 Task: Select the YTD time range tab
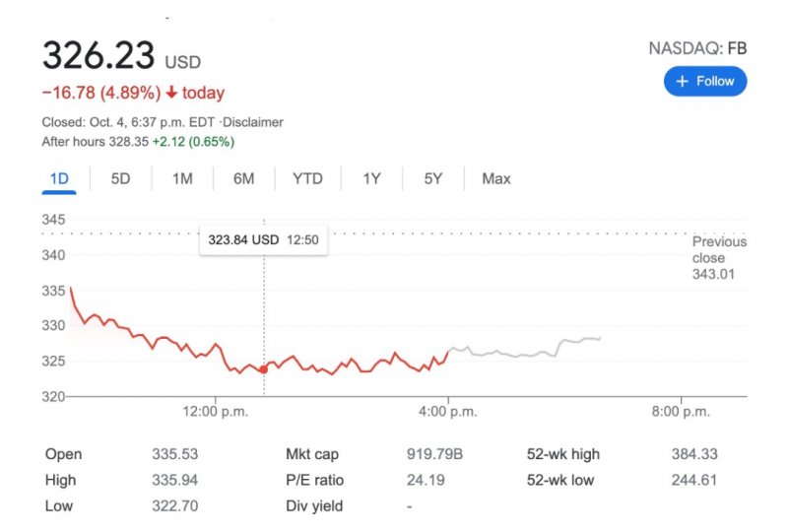(x=307, y=179)
